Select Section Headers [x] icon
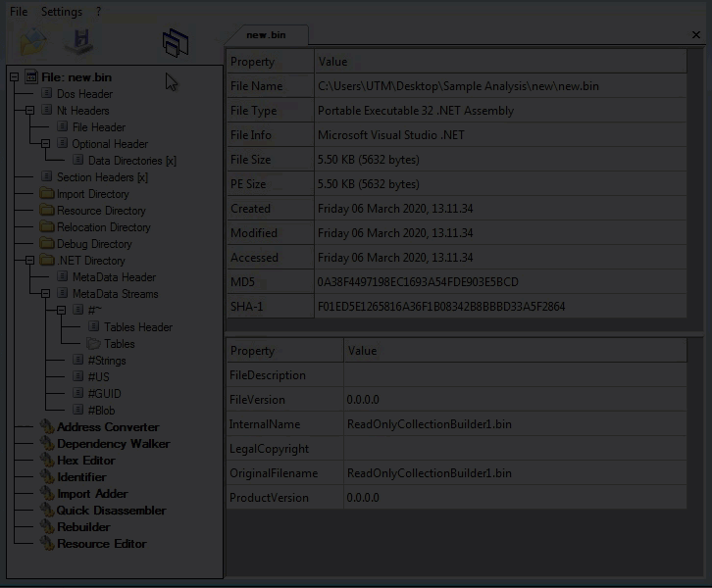The width and height of the screenshot is (712, 588). coord(46,176)
